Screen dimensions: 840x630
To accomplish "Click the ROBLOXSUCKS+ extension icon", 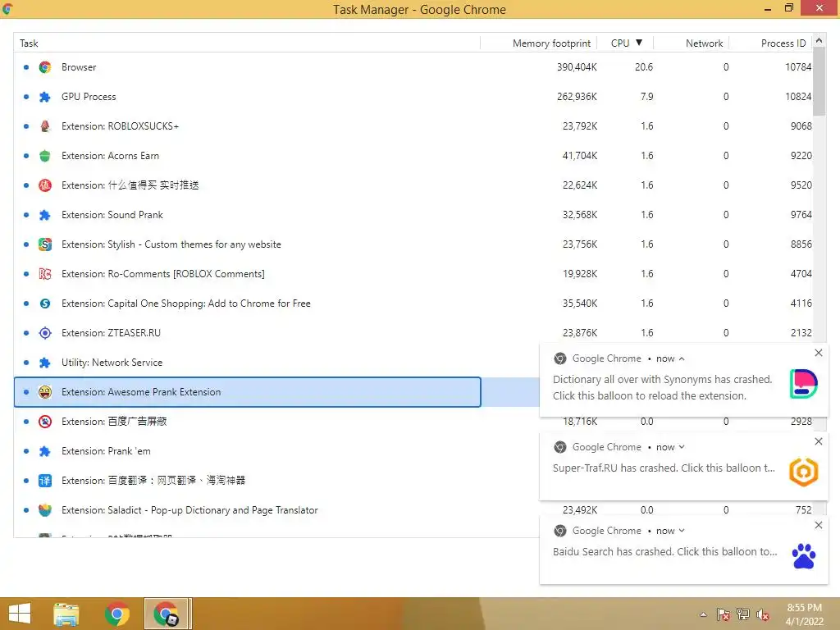I will coord(45,126).
